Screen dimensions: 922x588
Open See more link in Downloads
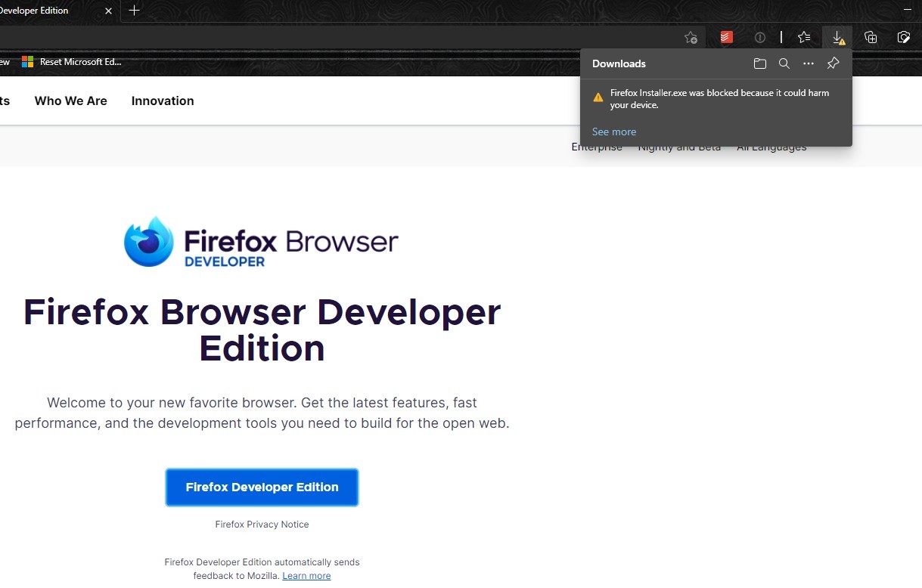pos(614,132)
